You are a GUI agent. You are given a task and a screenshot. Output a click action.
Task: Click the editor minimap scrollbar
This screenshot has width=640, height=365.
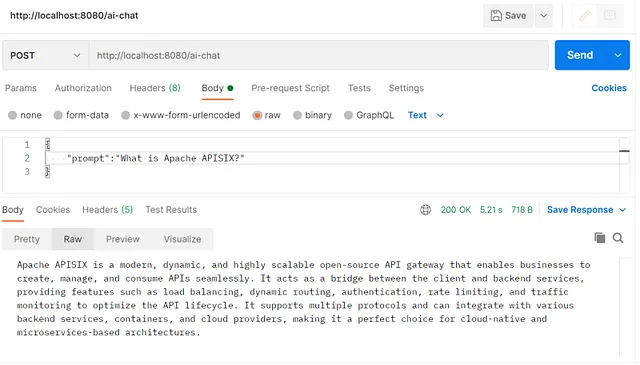[x=624, y=165]
